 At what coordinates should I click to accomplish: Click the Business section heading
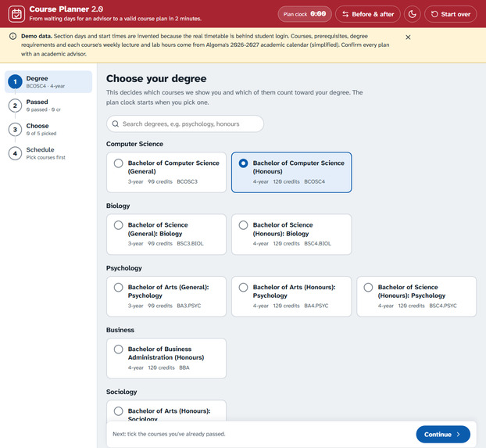coord(120,330)
